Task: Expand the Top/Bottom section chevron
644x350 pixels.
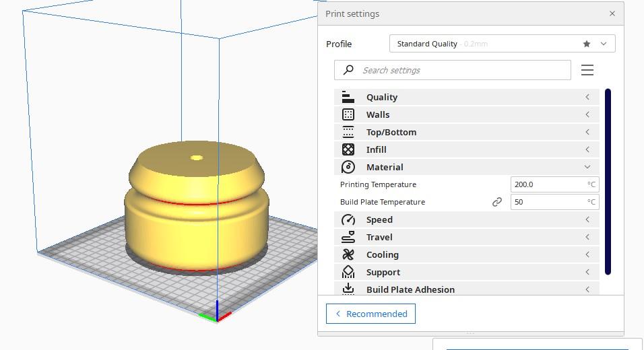Action: click(x=587, y=132)
